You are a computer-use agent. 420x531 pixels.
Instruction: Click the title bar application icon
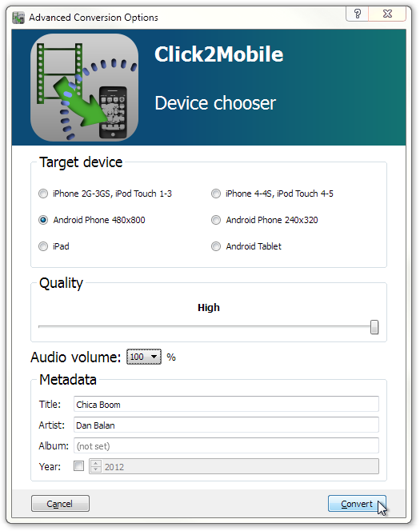(18, 18)
